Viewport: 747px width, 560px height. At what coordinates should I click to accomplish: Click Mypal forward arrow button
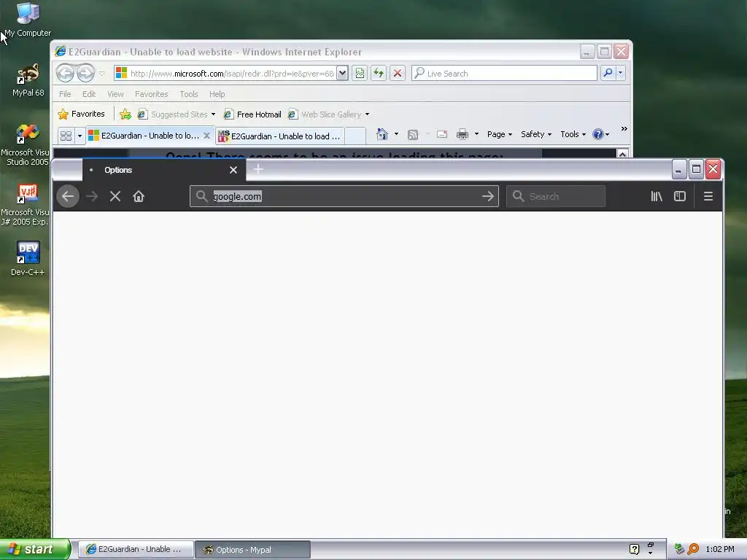[92, 196]
